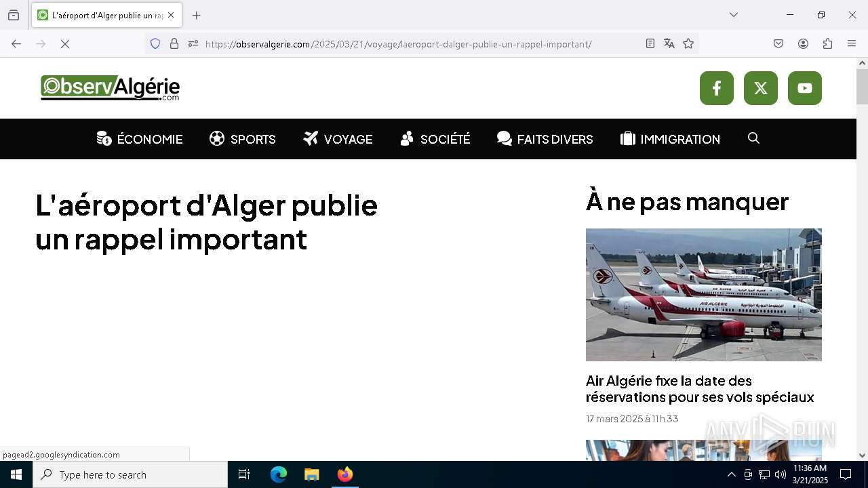The height and width of the screenshot is (488, 868).
Task: Select the Société menu item
Action: pos(435,139)
